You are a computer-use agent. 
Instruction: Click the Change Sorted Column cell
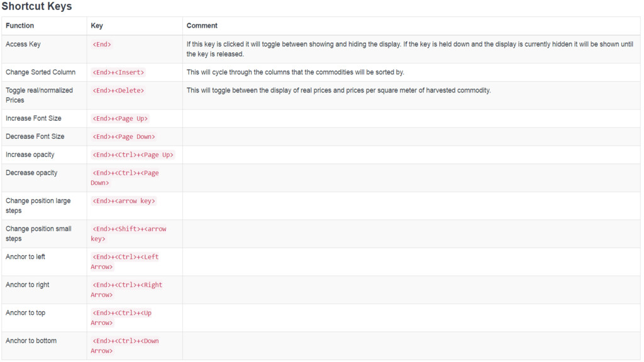click(x=40, y=72)
